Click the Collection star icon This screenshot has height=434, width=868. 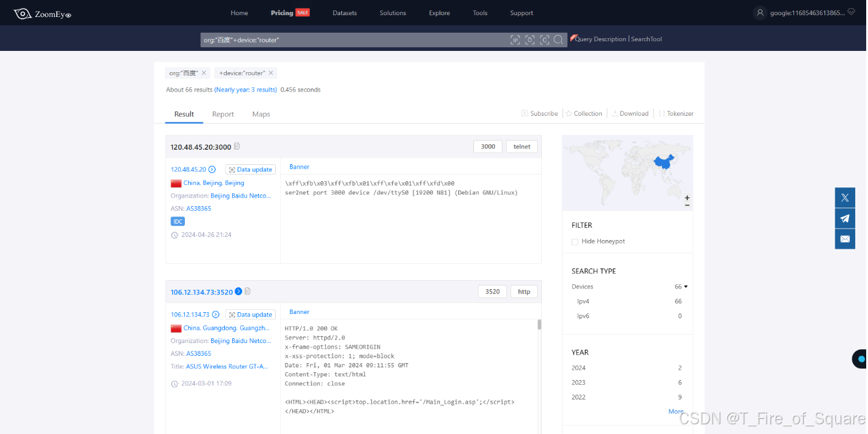pyautogui.click(x=569, y=113)
